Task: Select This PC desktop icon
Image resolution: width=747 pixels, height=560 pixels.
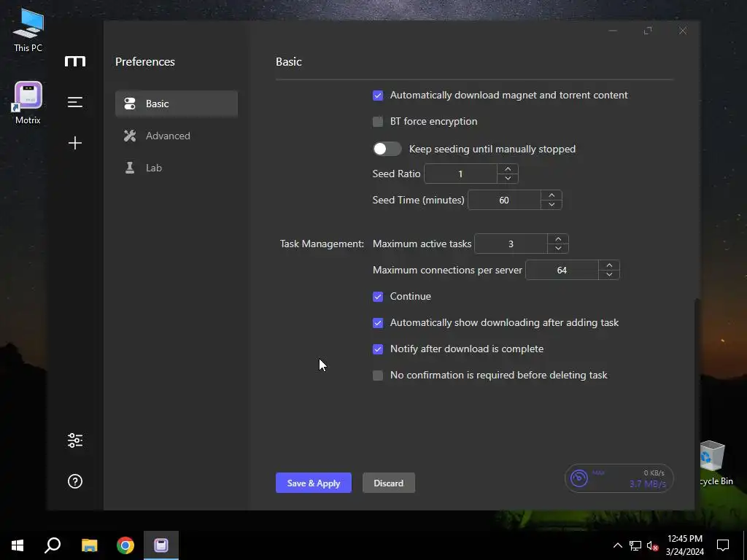Action: coord(28,30)
